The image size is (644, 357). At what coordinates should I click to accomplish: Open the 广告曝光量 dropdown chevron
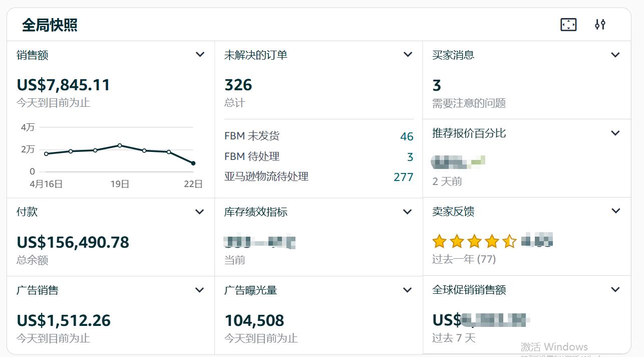point(407,290)
